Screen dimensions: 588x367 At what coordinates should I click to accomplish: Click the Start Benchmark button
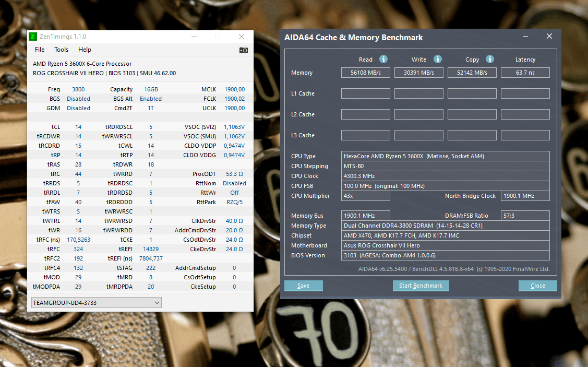[421, 286]
